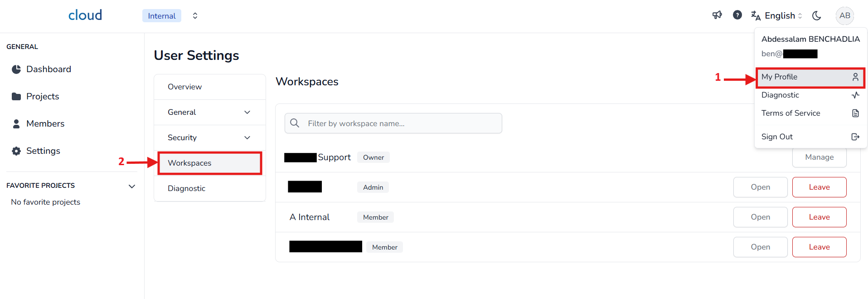The width and height of the screenshot is (868, 299).
Task: Click the AB user avatar
Action: coord(844,15)
